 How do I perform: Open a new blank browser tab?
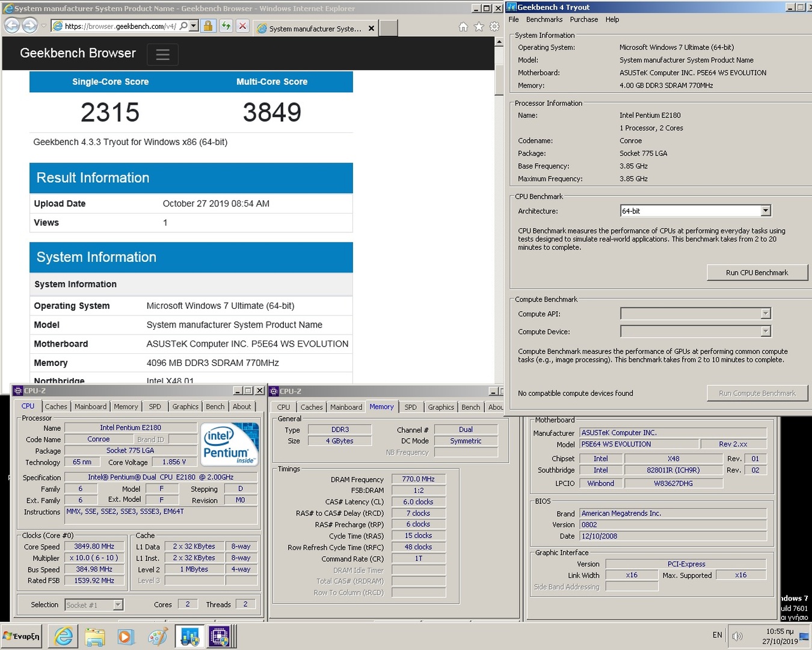tap(389, 28)
